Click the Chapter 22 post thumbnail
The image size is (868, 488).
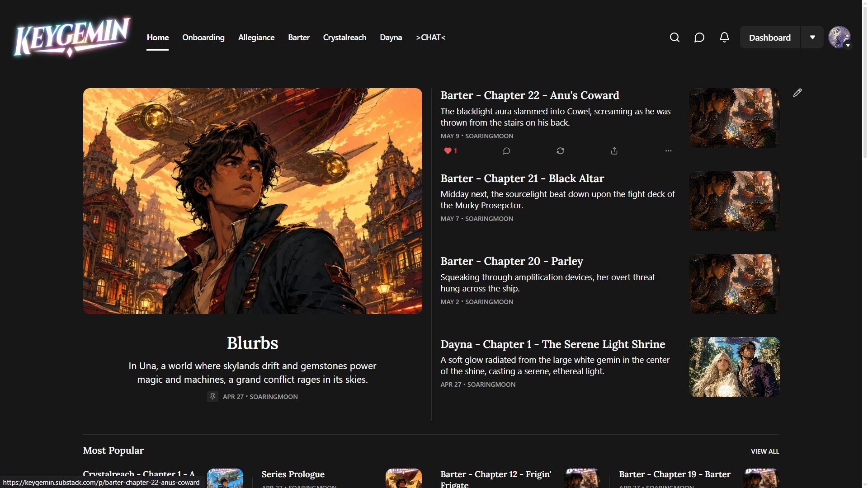coord(735,118)
